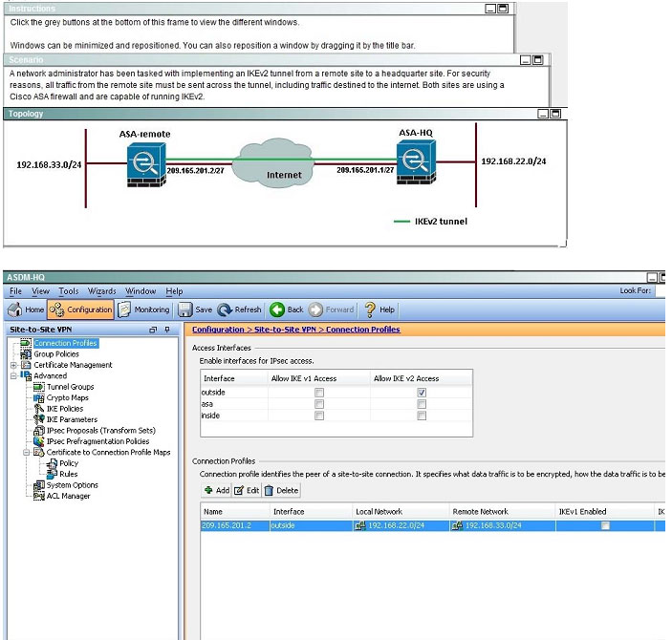The width and height of the screenshot is (672, 640).
Task: Go Back using the green arrow
Action: [286, 309]
